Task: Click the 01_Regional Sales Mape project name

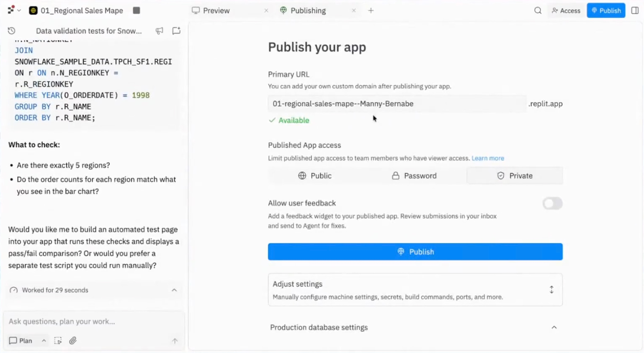Action: (82, 11)
